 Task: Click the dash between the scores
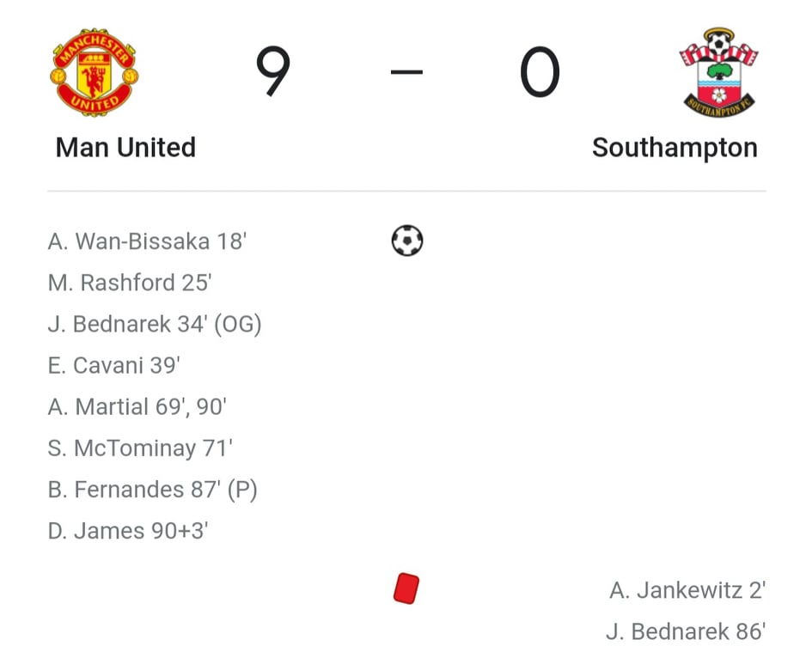coord(406,72)
